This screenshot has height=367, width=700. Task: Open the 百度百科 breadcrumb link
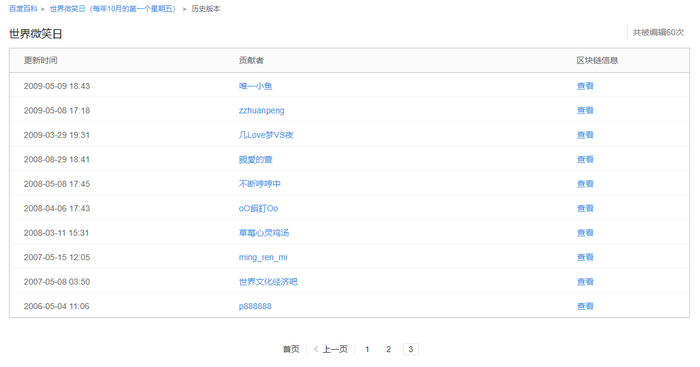[23, 9]
